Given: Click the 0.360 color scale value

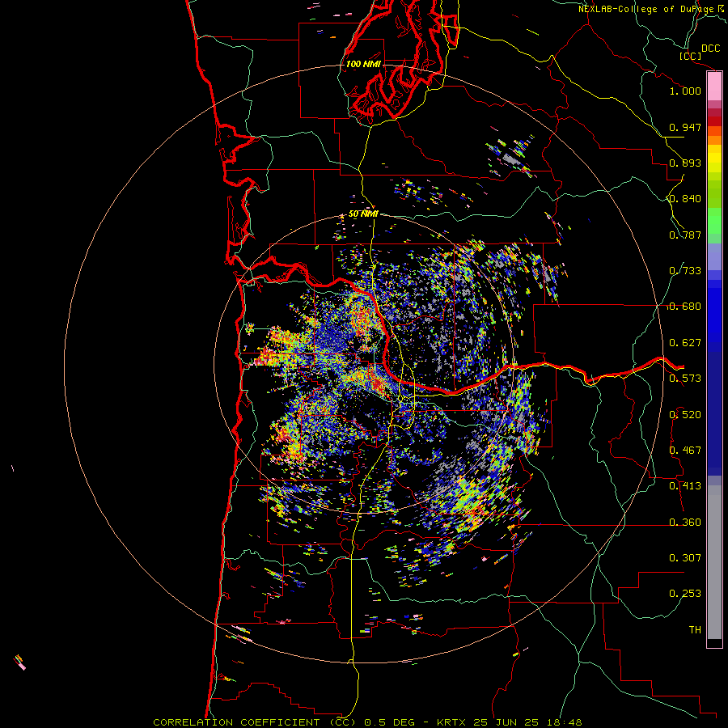Looking at the screenshot, I should click(685, 523).
